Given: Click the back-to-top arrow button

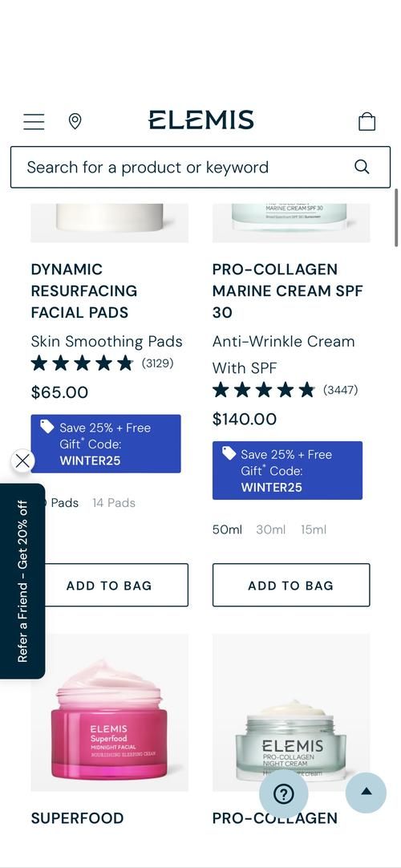Looking at the screenshot, I should pyautogui.click(x=366, y=792).
